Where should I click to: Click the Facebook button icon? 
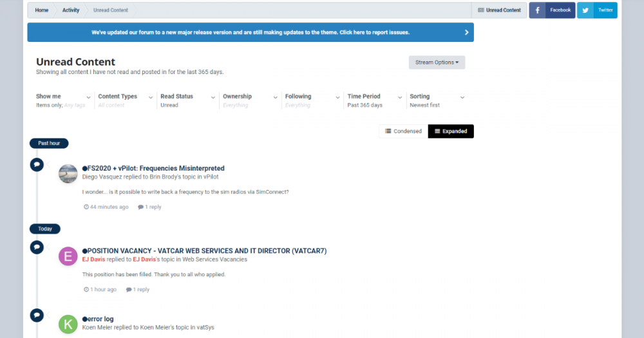538,10
